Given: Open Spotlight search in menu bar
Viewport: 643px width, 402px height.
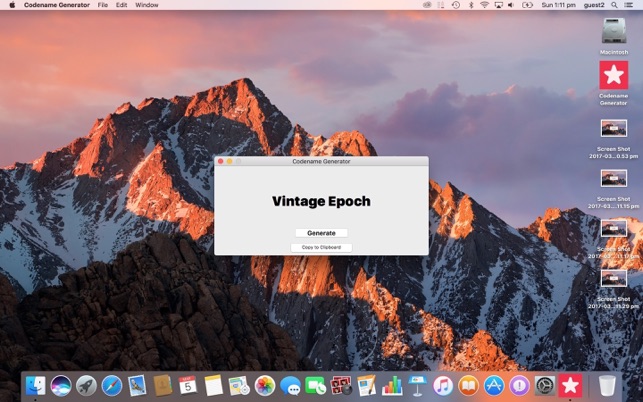Looking at the screenshot, I should (614, 5).
